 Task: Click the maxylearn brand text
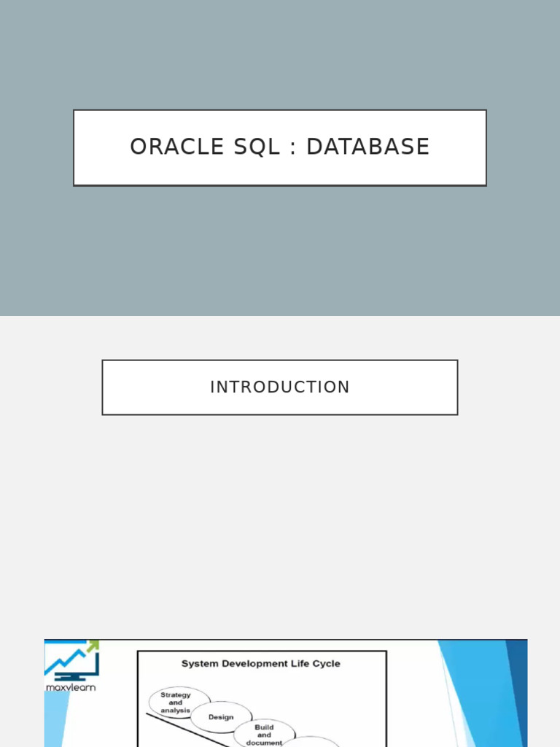71,687
